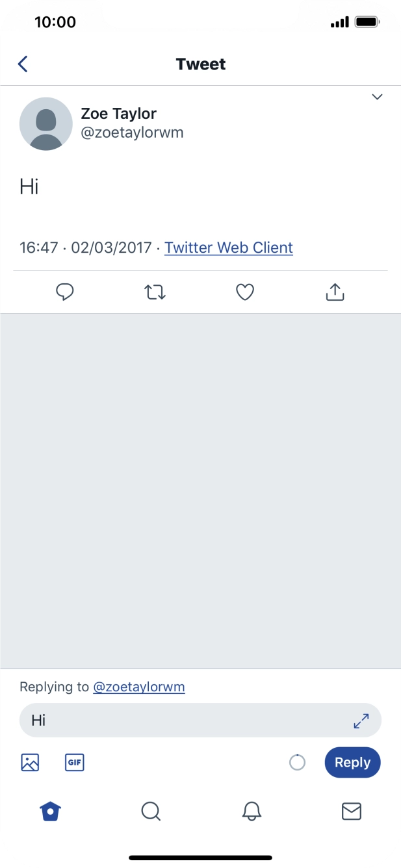Attach an image to the reply
The image size is (401, 868).
tap(30, 762)
